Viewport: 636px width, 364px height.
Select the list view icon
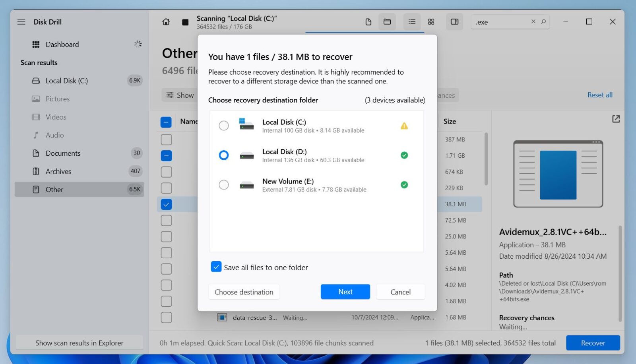tap(412, 22)
